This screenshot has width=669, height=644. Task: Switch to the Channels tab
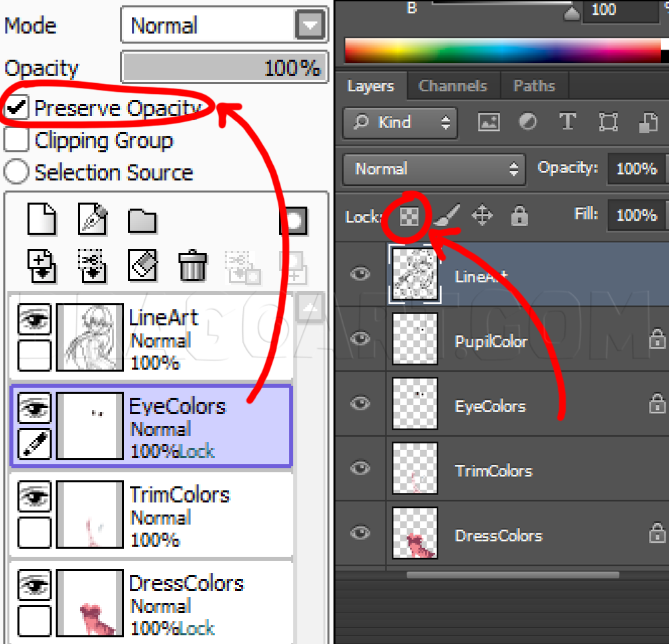[x=452, y=86]
